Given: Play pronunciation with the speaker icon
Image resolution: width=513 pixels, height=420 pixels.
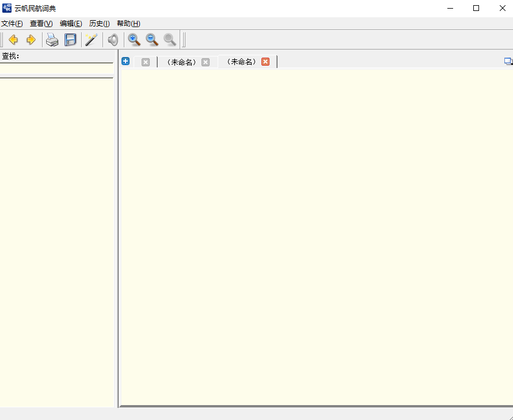Looking at the screenshot, I should coord(113,40).
